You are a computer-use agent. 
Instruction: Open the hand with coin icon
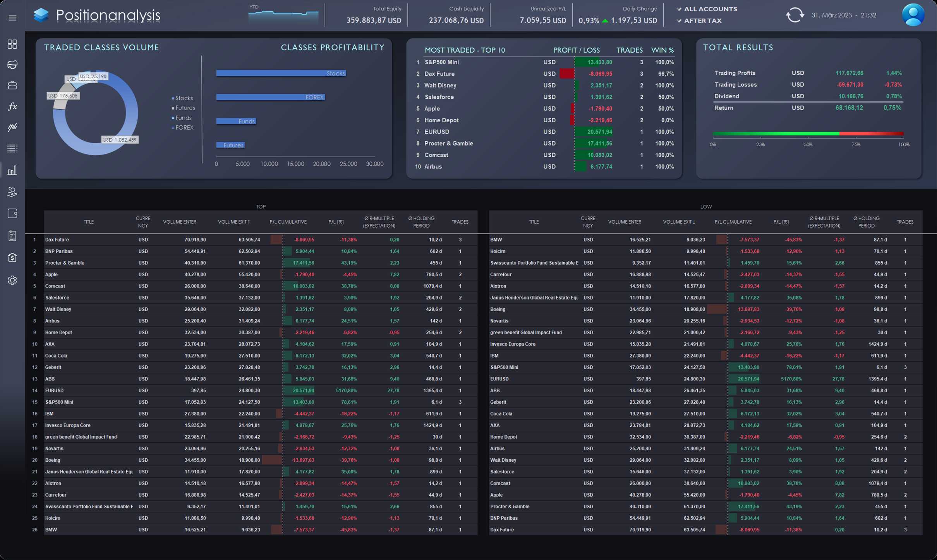tap(12, 192)
